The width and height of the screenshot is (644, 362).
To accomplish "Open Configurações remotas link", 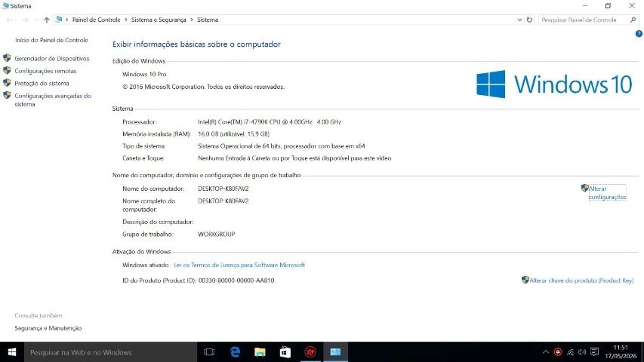I will pyautogui.click(x=45, y=71).
